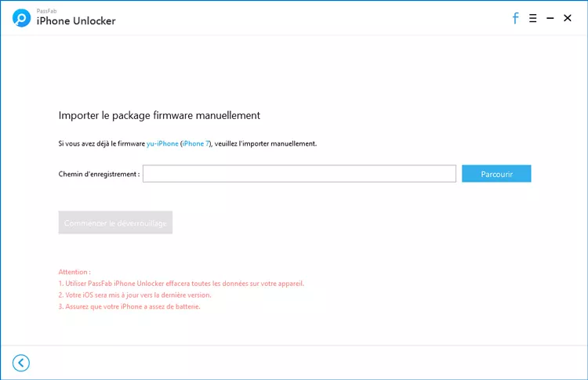Focus the Chemin d'enregistrement path field
Viewport: 588px width, 380px height.
299,174
